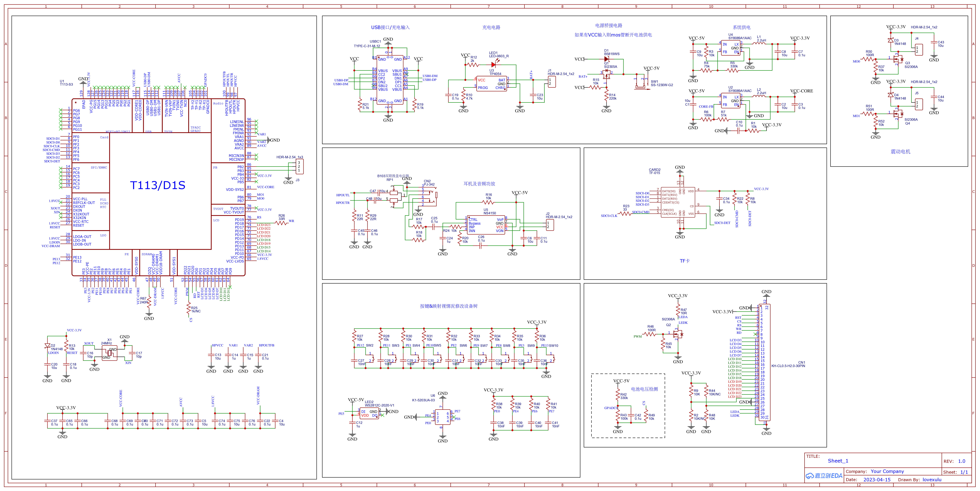Viewport: 980px width, 491px height.
Task: Select the LED1 charging indicator diode
Action: click(x=493, y=65)
